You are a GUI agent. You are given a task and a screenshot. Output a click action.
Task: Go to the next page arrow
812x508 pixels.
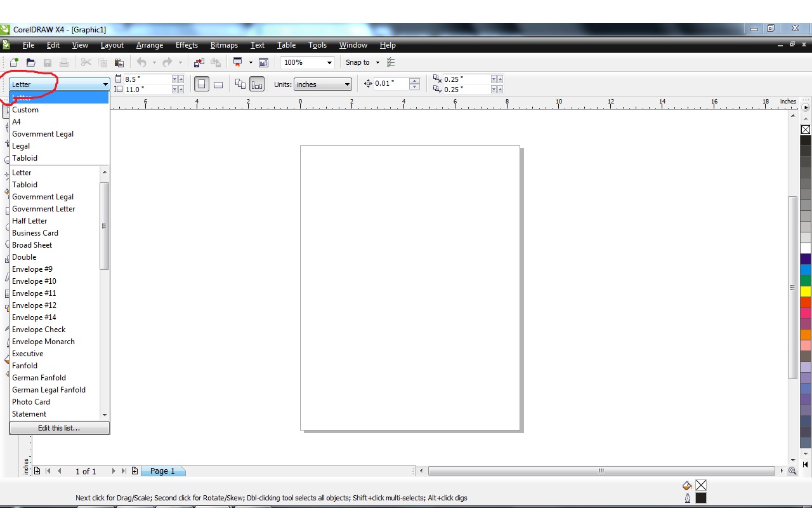(x=114, y=471)
